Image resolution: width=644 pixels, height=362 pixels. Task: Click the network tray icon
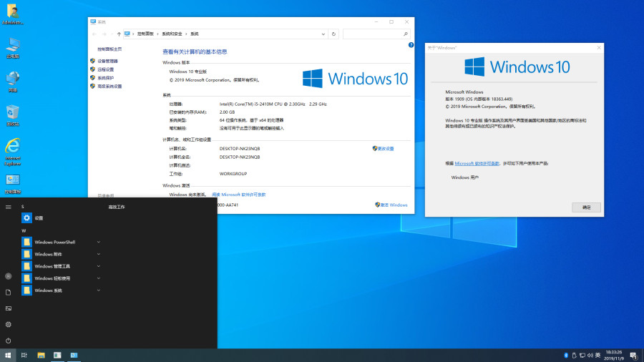[x=582, y=355]
